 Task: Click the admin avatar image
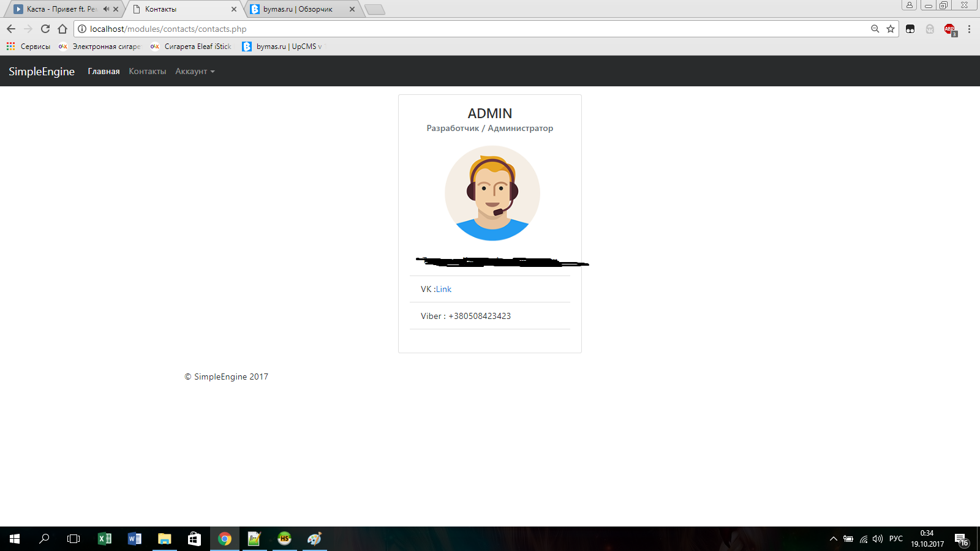point(492,193)
